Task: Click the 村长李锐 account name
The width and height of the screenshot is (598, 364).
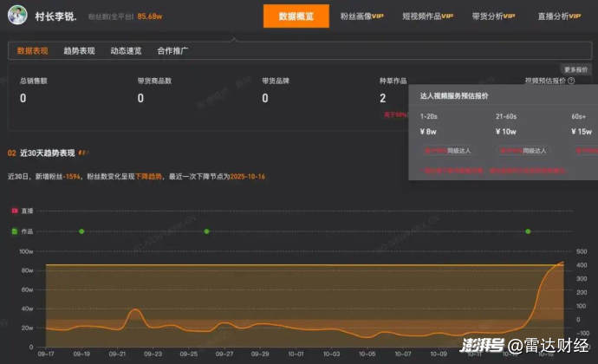Action: [55, 16]
